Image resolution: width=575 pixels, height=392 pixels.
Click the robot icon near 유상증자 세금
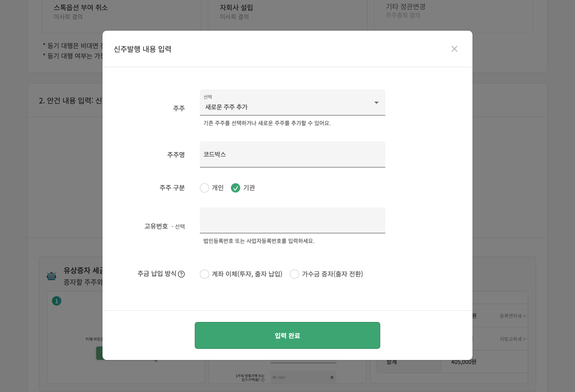point(51,276)
